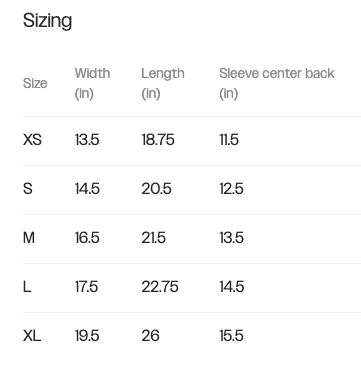Click the Sleeve center back column header
Screen dimensions: 361x368
(277, 83)
